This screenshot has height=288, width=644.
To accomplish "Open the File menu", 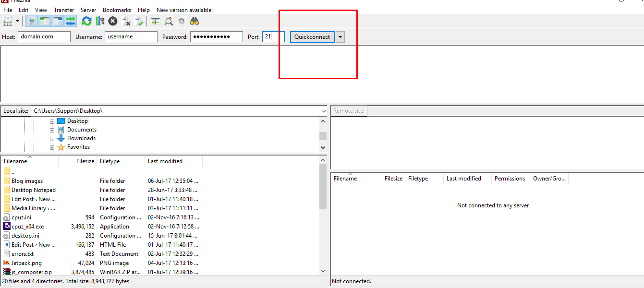I will tap(8, 10).
